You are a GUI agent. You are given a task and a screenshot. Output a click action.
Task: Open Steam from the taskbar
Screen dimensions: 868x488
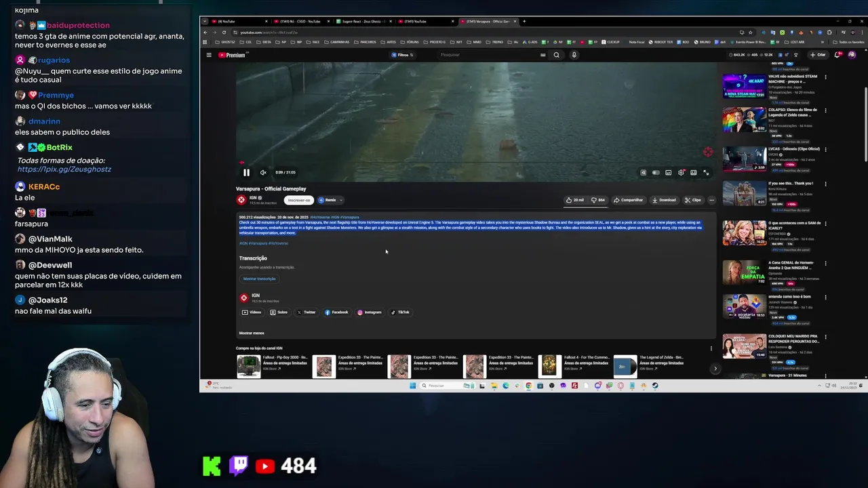[655, 386]
